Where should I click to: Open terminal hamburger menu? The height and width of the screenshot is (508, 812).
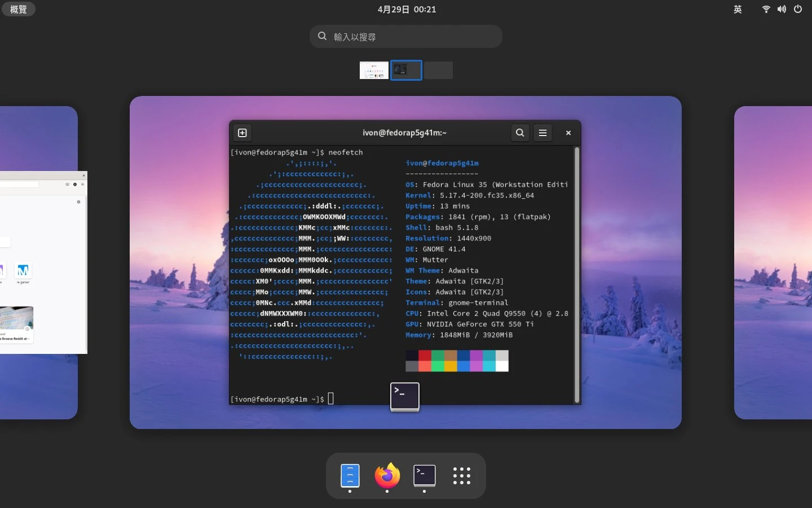(542, 133)
